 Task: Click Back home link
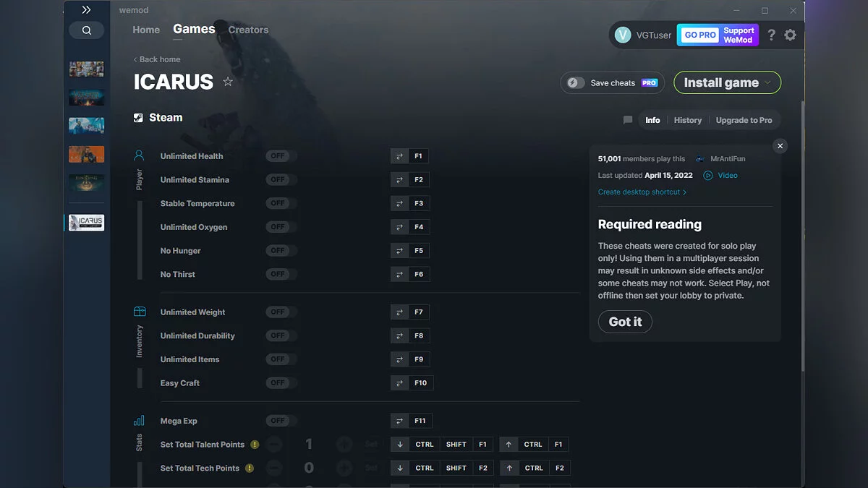(157, 59)
